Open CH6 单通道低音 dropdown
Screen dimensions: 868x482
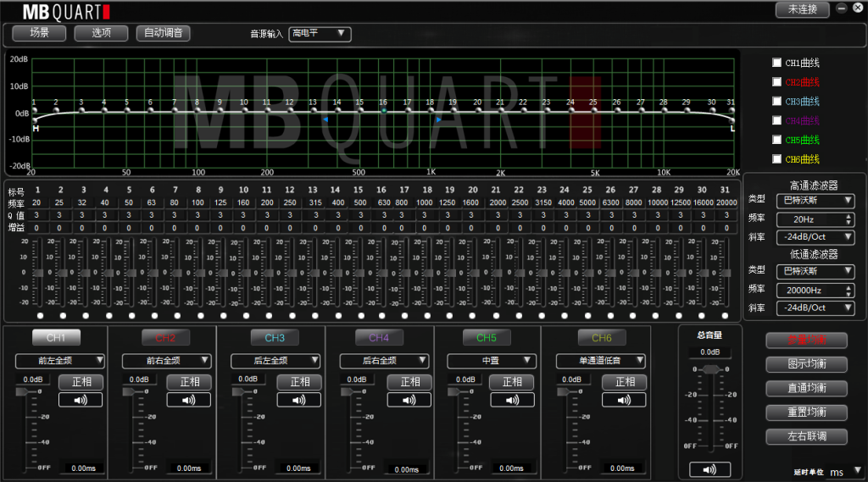point(601,361)
